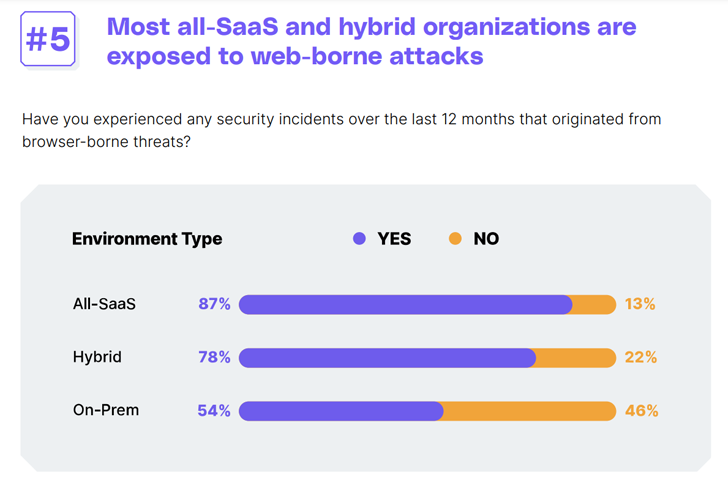This screenshot has height=479, width=728.
Task: Click the survey question about browser-borne threats
Action: pos(341,131)
